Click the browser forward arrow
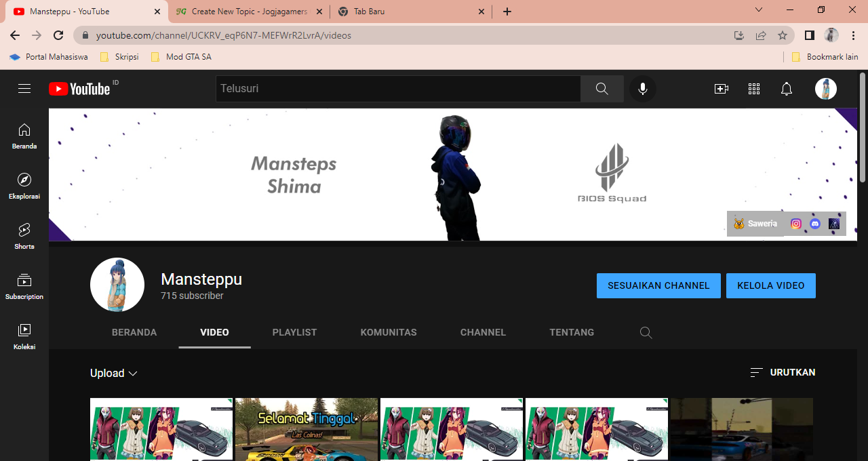Screen dimensions: 868x461 37,35
